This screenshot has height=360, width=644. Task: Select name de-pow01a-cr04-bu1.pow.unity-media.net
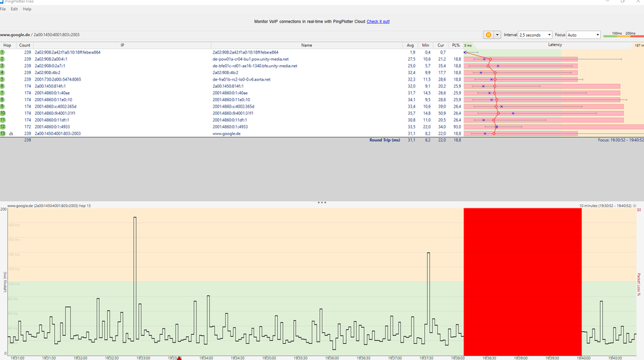(251, 59)
